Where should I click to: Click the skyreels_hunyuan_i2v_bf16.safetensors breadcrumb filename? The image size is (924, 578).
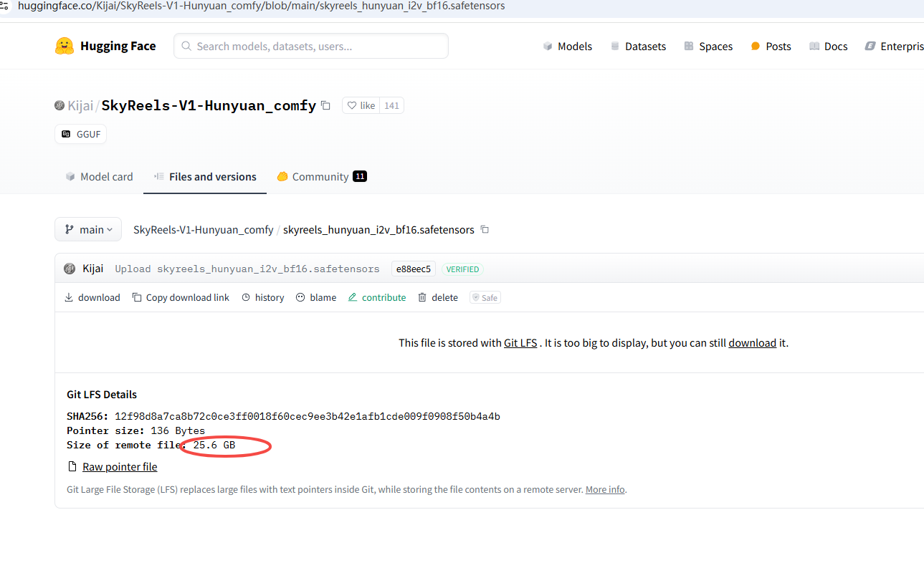point(378,230)
